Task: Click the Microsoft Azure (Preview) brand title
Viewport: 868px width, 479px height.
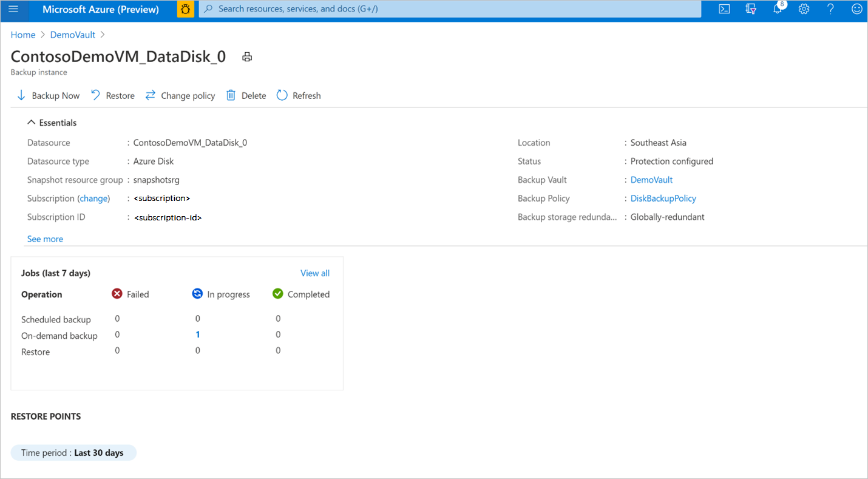Action: click(x=101, y=9)
